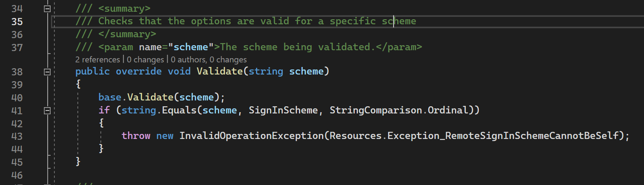Place cursor on the Validate method name declaration
The width and height of the screenshot is (644, 185).
220,72
